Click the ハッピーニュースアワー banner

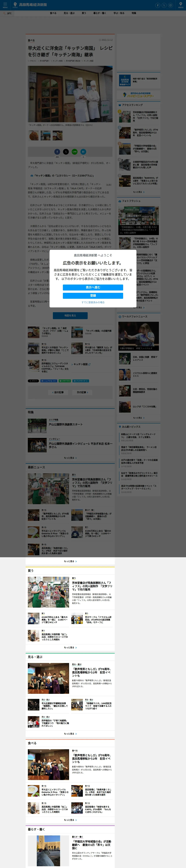[139, 95]
